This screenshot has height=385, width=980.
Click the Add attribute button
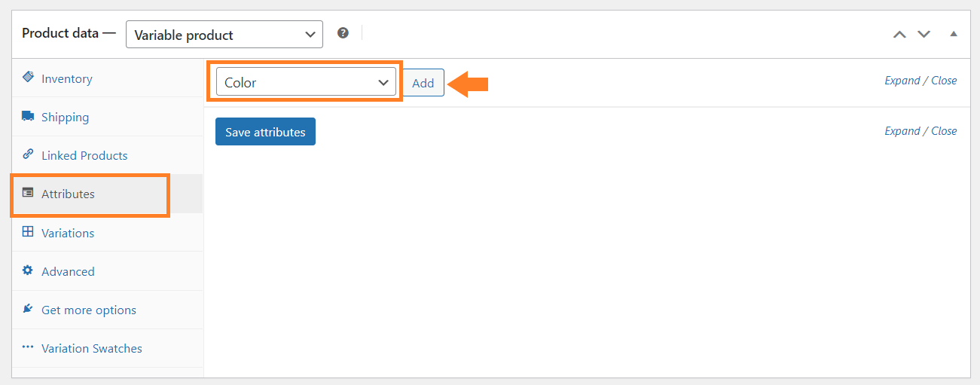coord(423,83)
